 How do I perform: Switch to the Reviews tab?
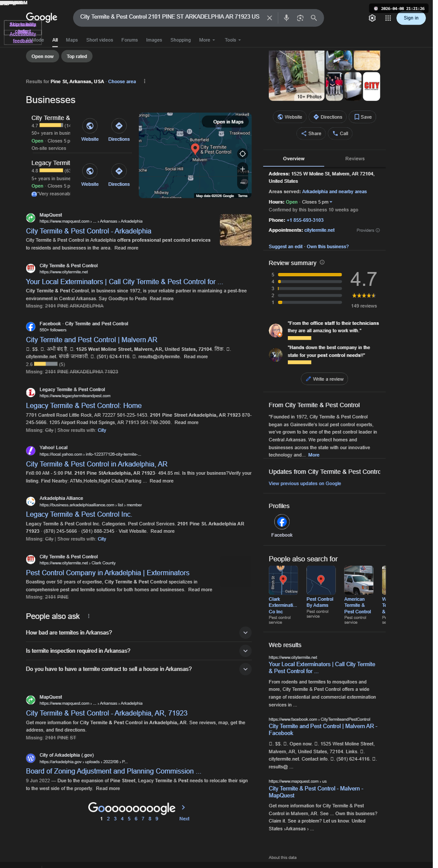355,159
